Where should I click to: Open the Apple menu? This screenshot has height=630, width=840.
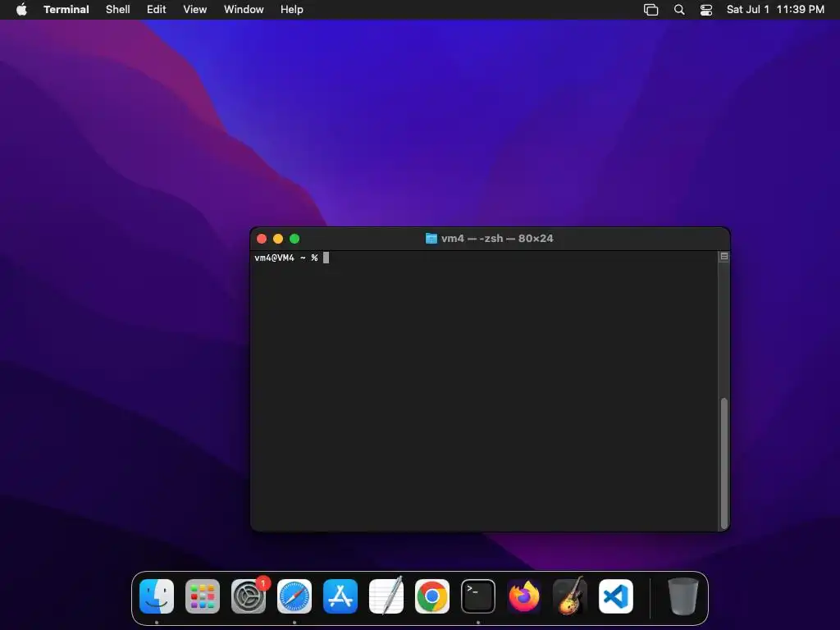[x=21, y=10]
